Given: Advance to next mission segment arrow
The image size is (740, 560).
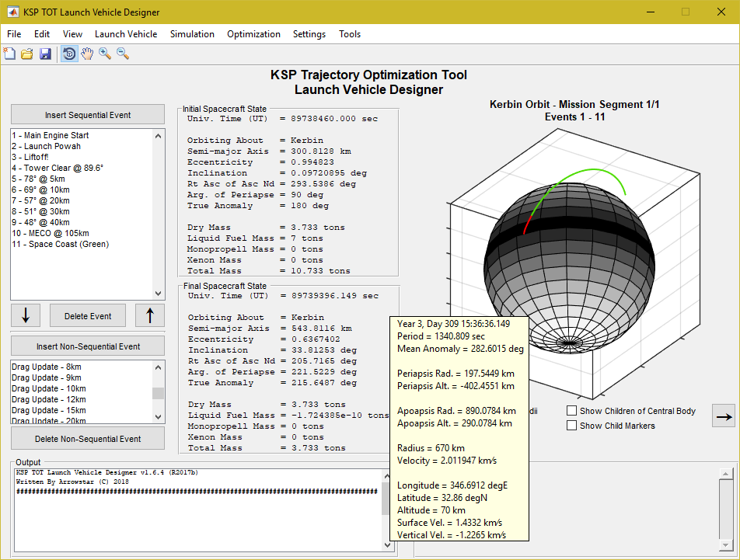Looking at the screenshot, I should (724, 416).
